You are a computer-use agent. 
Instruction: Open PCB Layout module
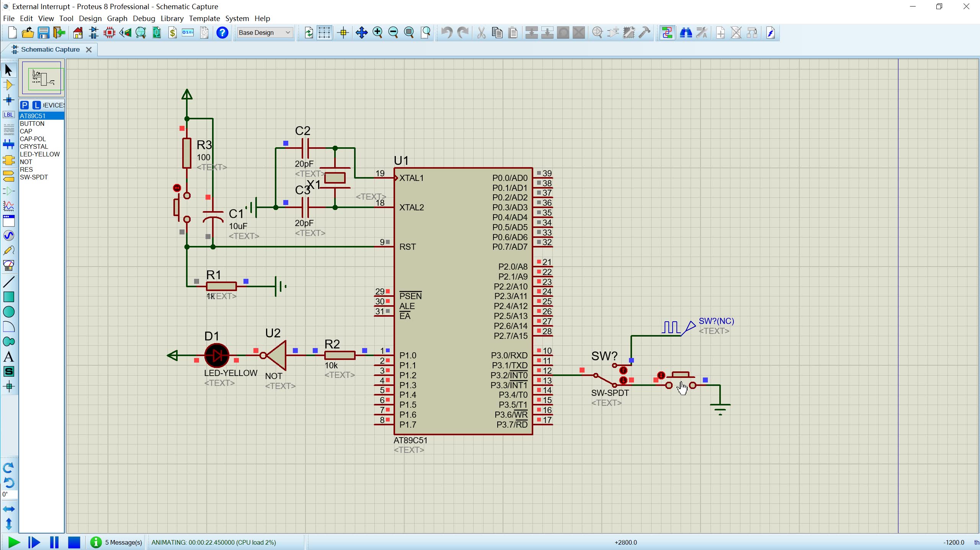109,33
